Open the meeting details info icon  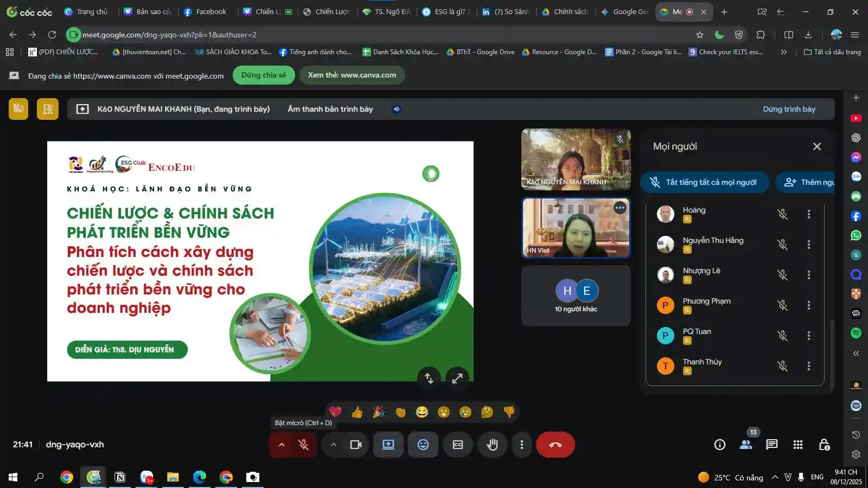720,445
